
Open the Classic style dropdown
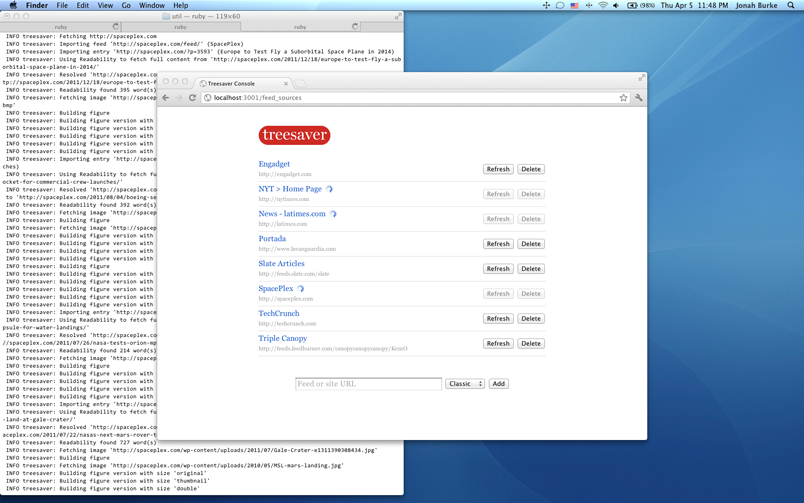tap(464, 384)
